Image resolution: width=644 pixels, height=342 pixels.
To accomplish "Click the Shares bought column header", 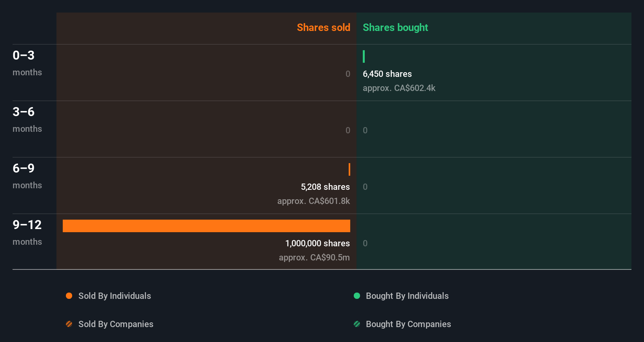I will [x=395, y=27].
